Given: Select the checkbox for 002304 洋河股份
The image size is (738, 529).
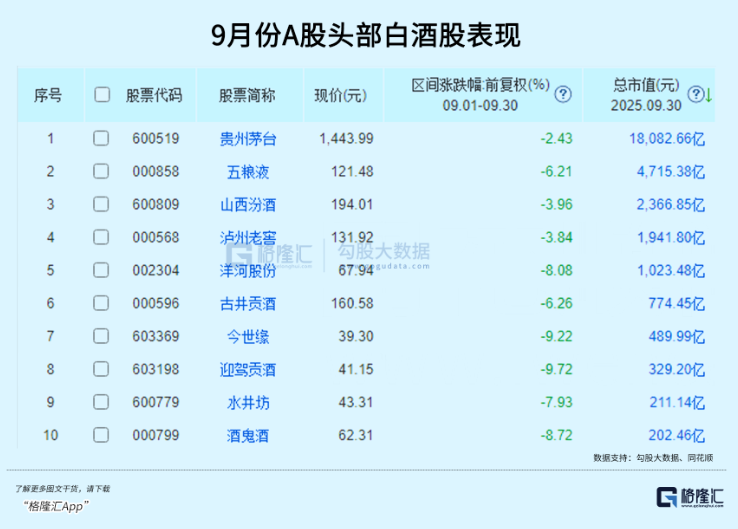Looking at the screenshot, I should (101, 271).
